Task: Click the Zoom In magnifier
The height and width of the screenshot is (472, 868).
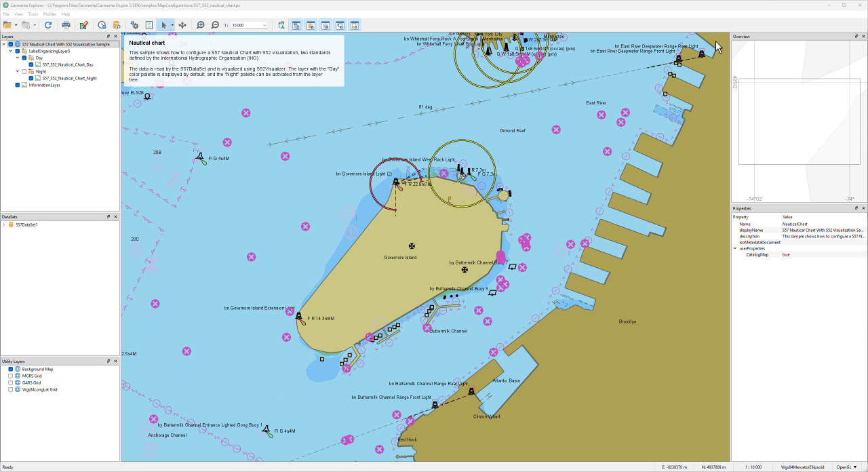Action: coord(201,25)
